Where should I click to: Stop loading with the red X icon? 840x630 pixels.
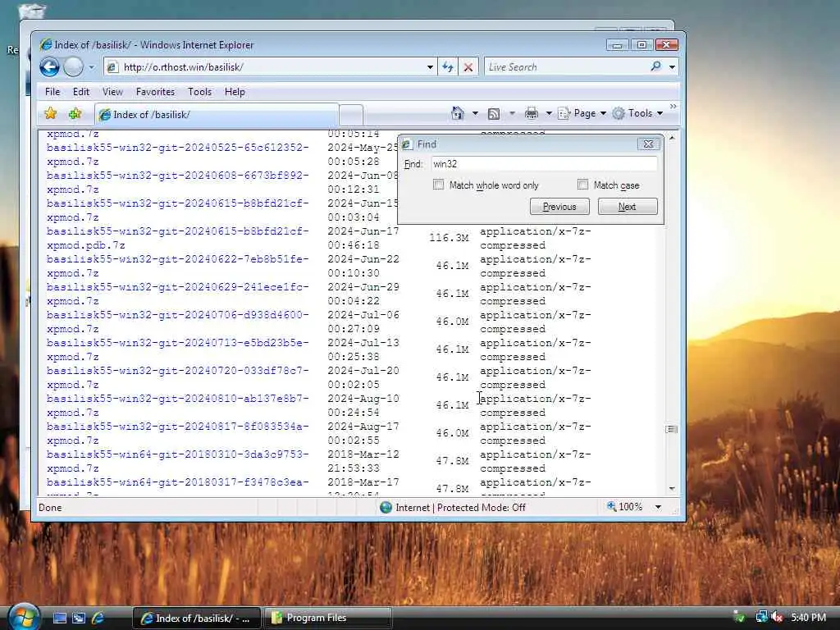click(468, 67)
